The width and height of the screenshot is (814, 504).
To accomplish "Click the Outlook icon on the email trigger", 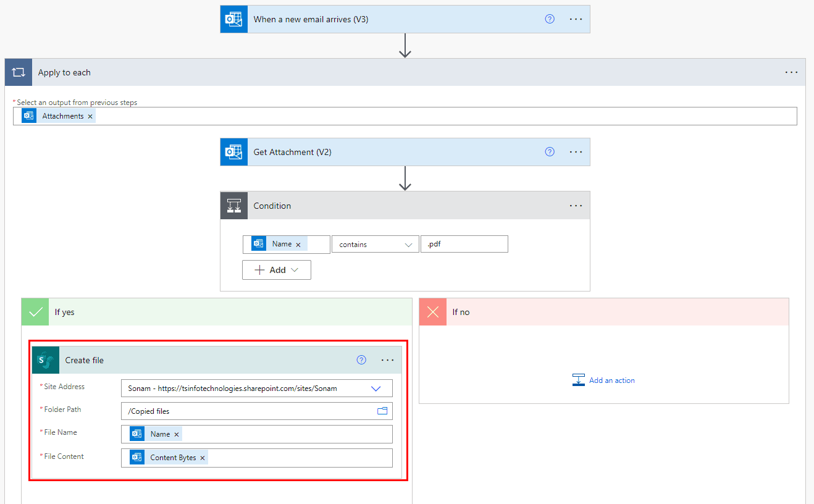I will [x=233, y=19].
